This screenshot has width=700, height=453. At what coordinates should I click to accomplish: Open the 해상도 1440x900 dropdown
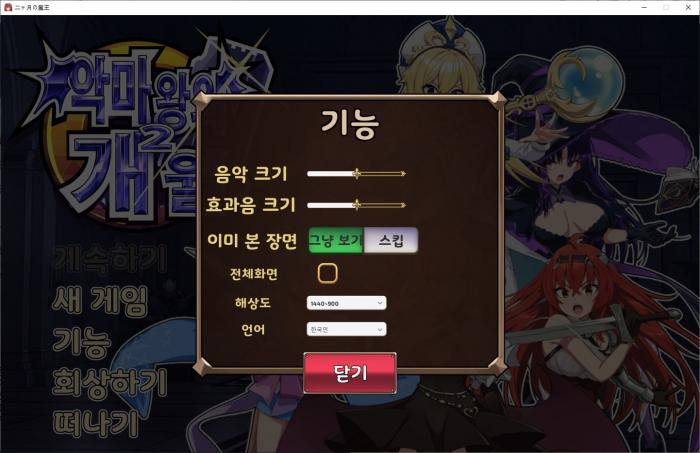pyautogui.click(x=346, y=303)
